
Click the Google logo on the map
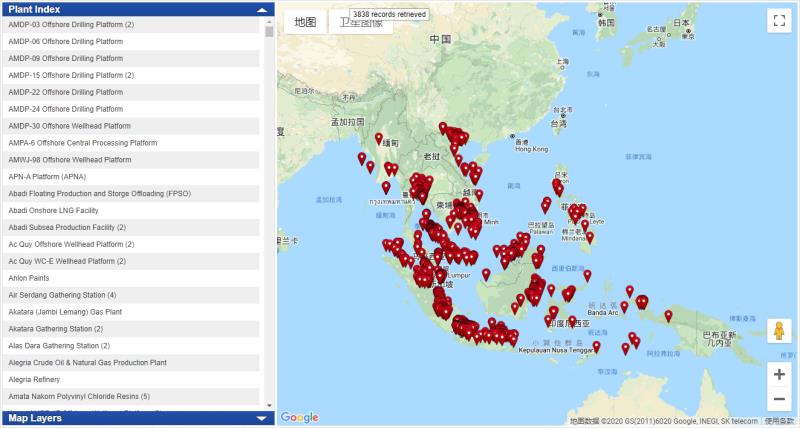click(x=299, y=417)
